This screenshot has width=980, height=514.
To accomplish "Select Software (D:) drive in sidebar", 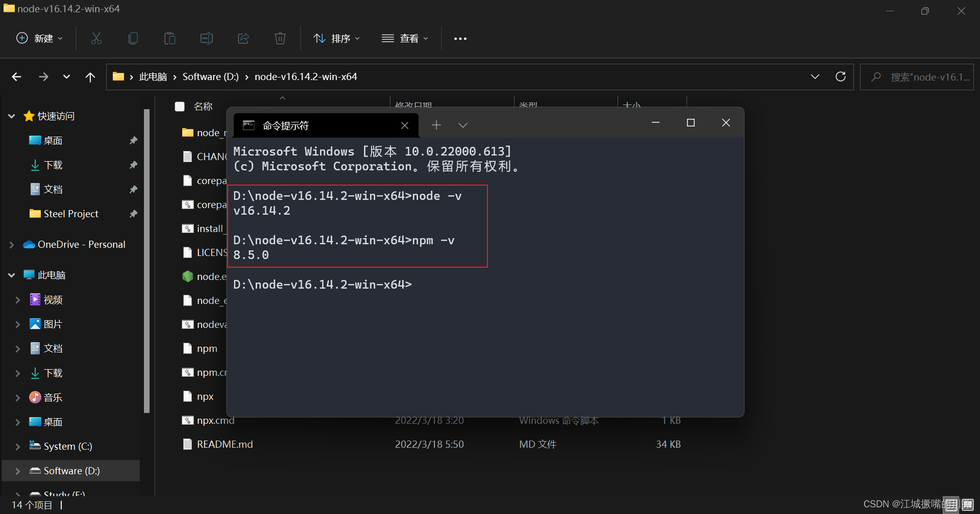I will pyautogui.click(x=72, y=471).
